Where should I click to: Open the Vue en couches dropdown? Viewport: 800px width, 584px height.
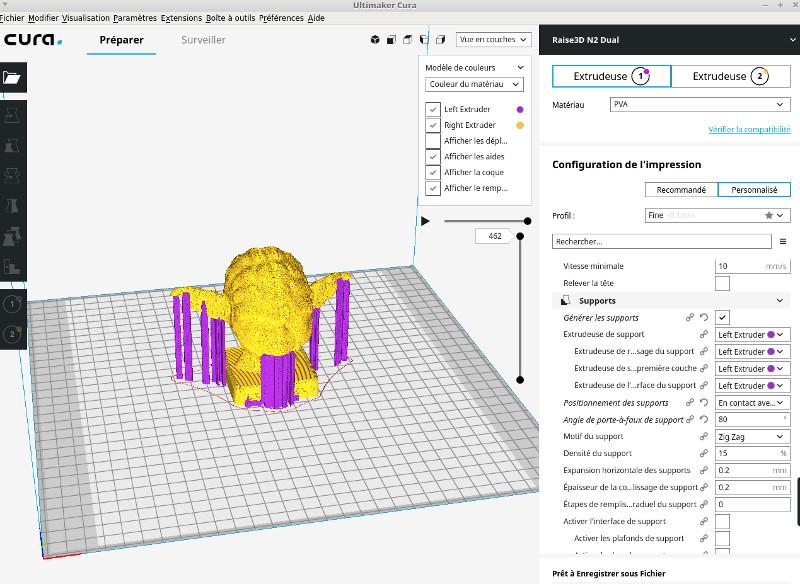click(493, 39)
